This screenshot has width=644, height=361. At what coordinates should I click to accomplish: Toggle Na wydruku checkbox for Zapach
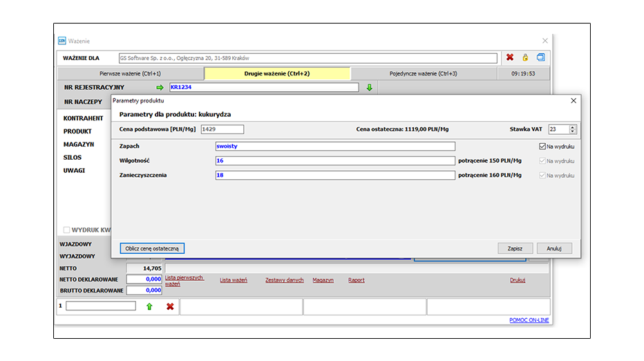pyautogui.click(x=542, y=147)
